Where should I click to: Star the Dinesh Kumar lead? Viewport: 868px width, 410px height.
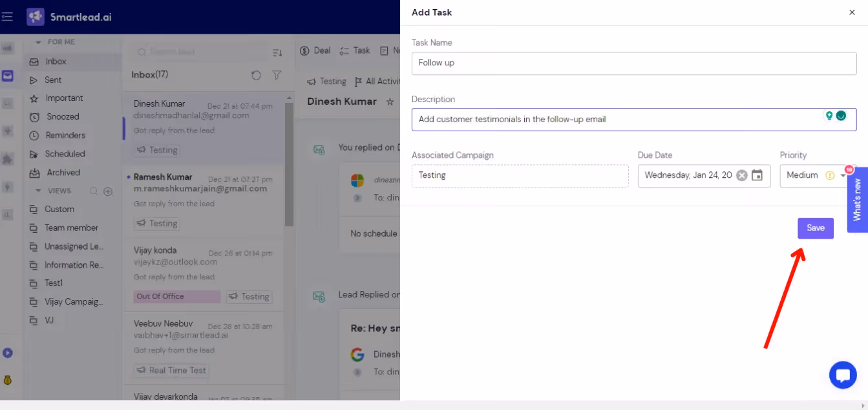(390, 102)
